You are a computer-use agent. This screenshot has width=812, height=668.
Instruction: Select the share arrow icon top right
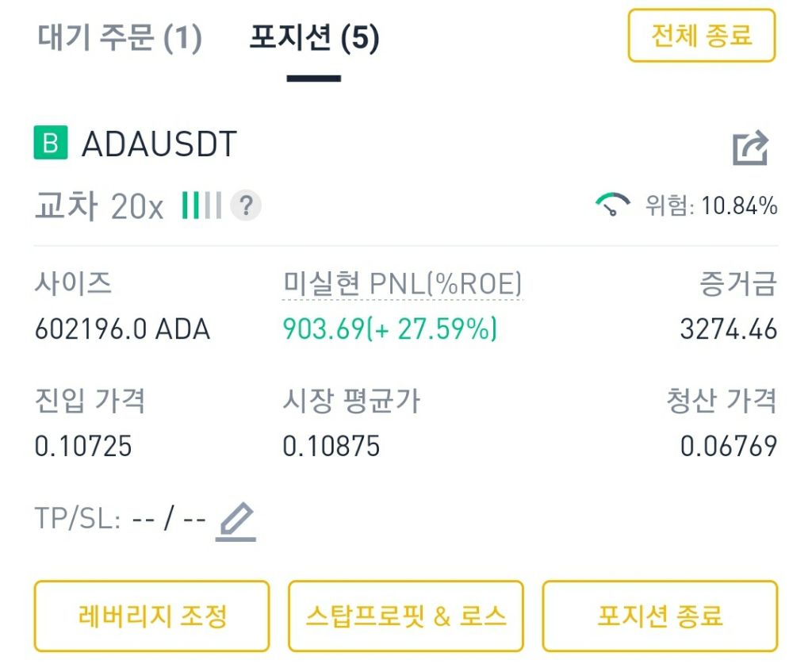[x=752, y=146]
